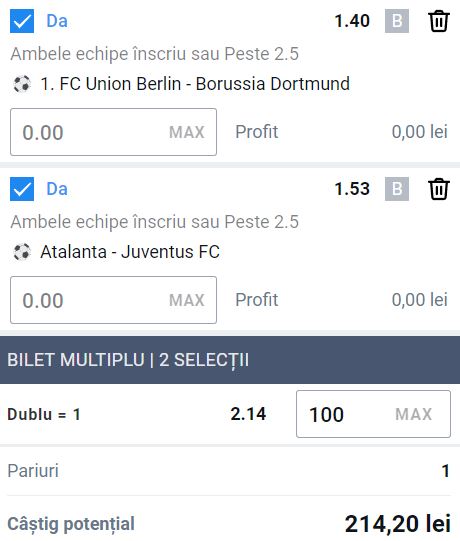The width and height of the screenshot is (460, 541).
Task: Remove Atalanta - Juventus bet with trash icon
Action: click(x=439, y=189)
